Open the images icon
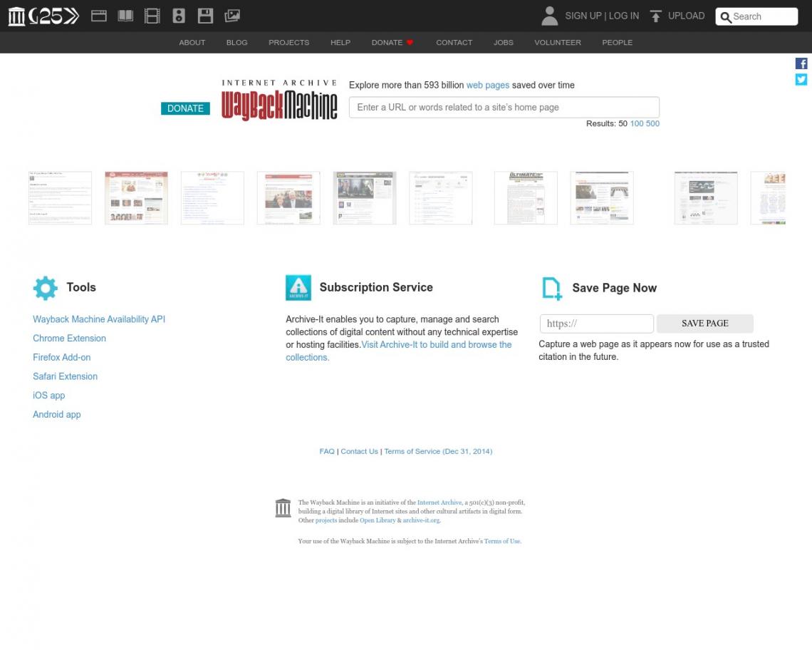Viewport: 812px width, 650px height. [x=232, y=16]
